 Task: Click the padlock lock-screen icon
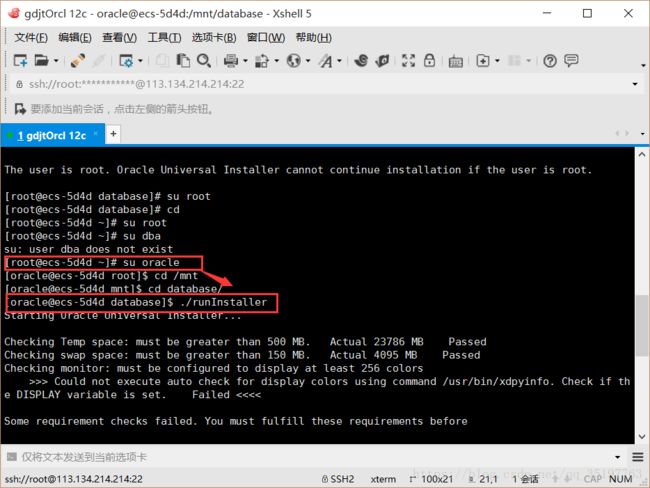click(x=429, y=61)
